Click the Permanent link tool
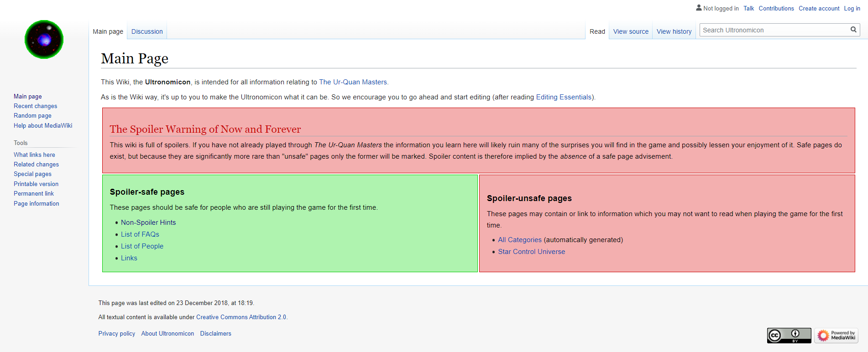This screenshot has height=352, width=868. pos(34,193)
